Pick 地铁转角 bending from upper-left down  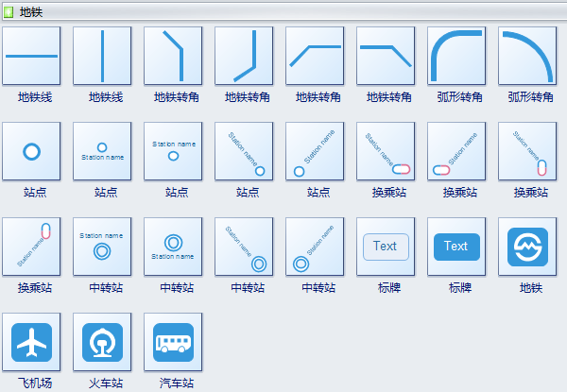[173, 56]
